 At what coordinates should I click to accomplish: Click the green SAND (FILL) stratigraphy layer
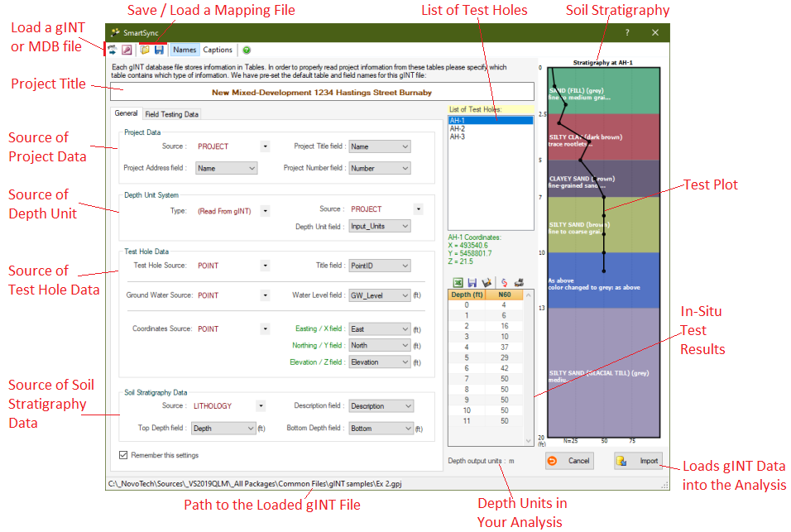click(604, 91)
